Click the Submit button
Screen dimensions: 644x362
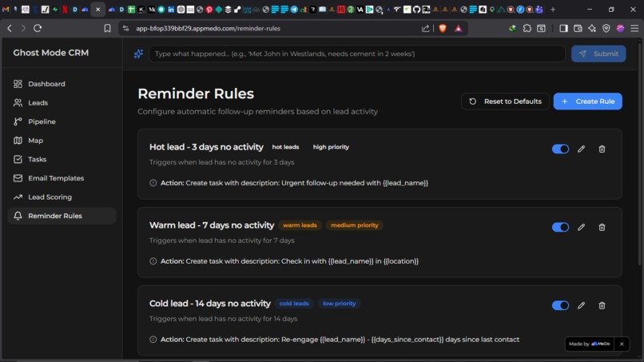tap(598, 54)
